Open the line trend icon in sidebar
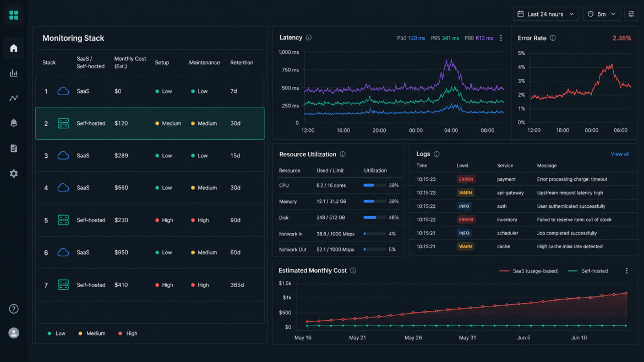This screenshot has height=362, width=644. pyautogui.click(x=14, y=98)
